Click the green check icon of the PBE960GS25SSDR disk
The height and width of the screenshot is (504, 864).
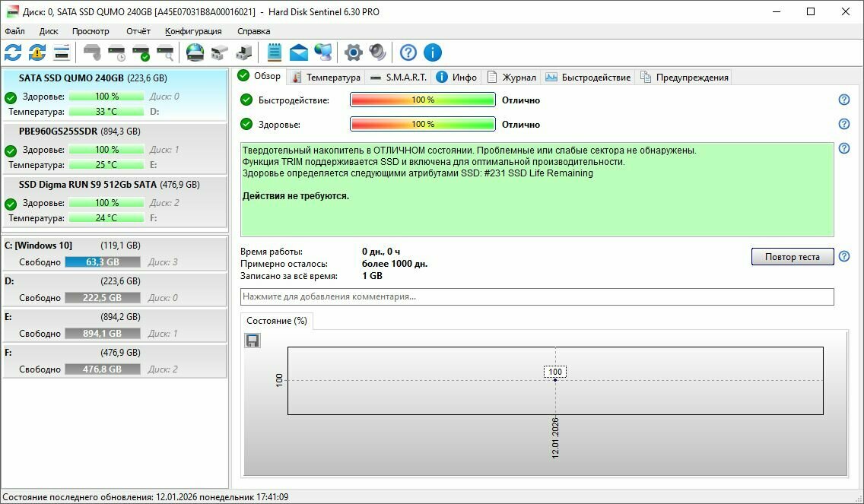click(11, 151)
